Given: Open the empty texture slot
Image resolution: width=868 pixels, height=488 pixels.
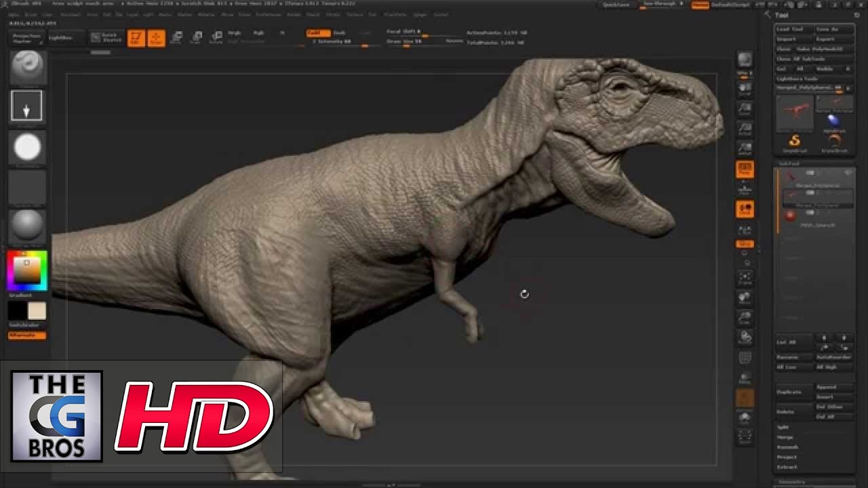Looking at the screenshot, I should coord(27,187).
